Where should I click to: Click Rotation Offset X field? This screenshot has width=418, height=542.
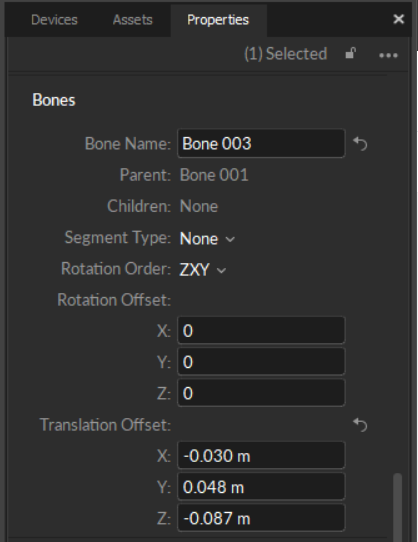click(261, 330)
